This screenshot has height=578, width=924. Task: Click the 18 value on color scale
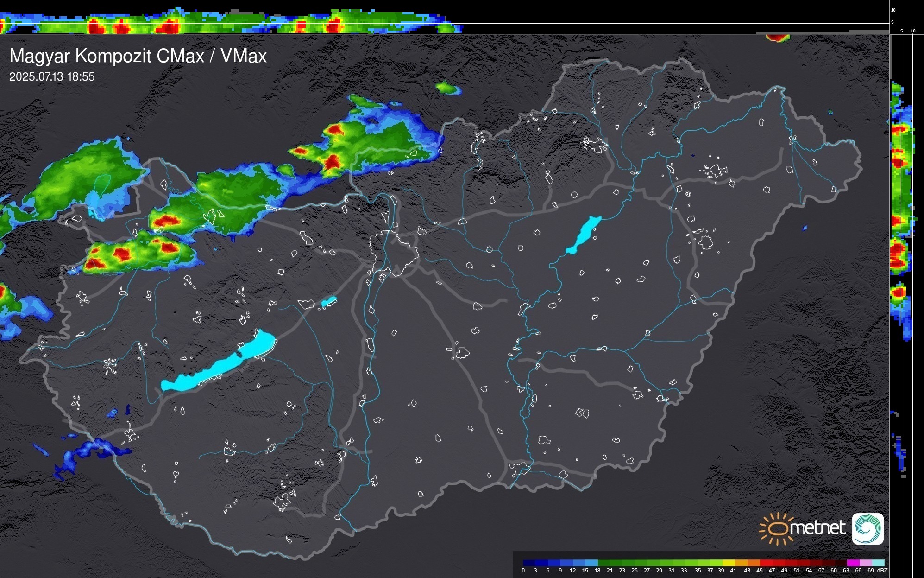click(597, 571)
